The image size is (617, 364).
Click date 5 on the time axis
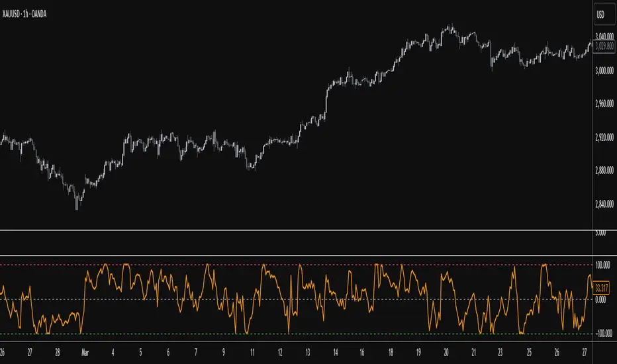tap(140, 353)
